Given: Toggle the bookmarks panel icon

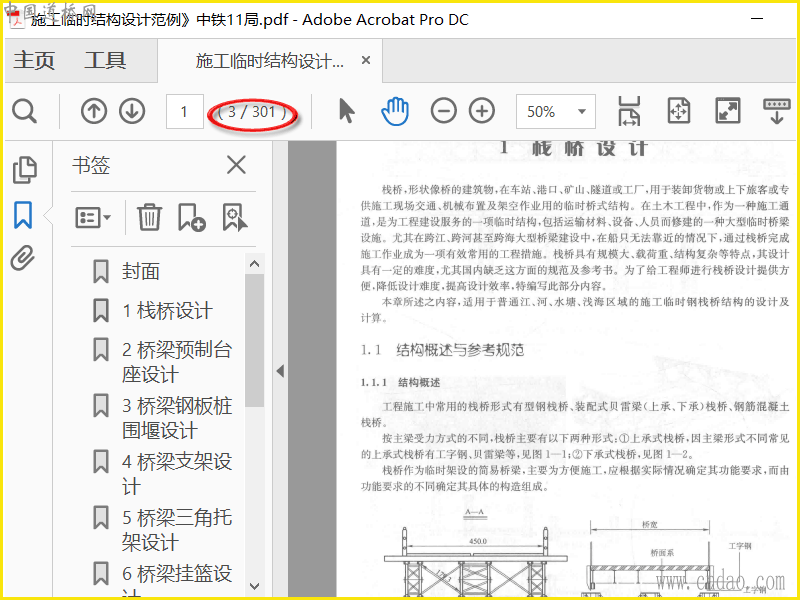Looking at the screenshot, I should (23, 215).
